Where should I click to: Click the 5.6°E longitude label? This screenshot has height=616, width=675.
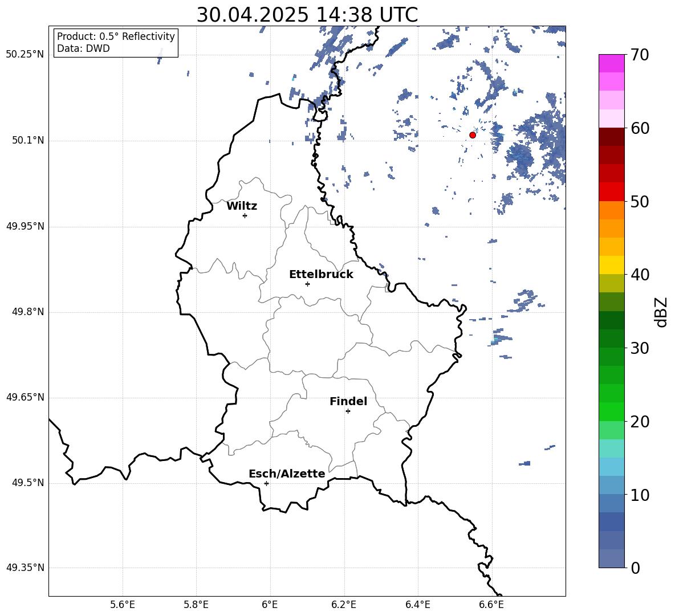click(123, 605)
